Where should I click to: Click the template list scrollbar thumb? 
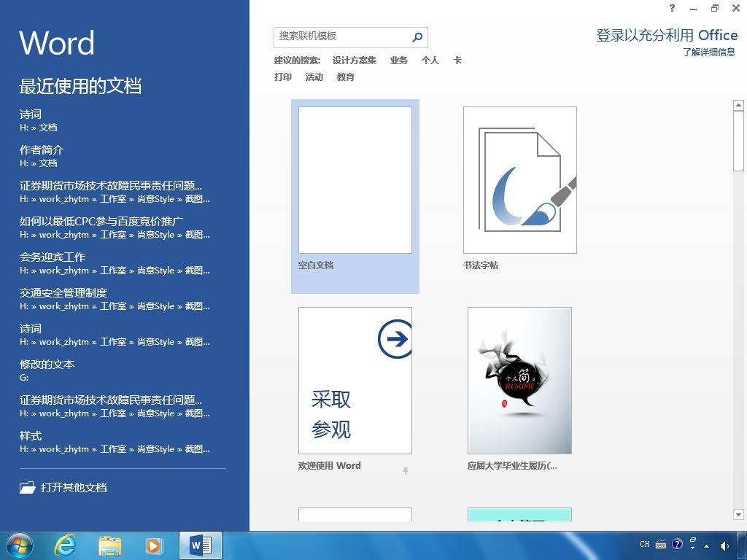coord(738,141)
